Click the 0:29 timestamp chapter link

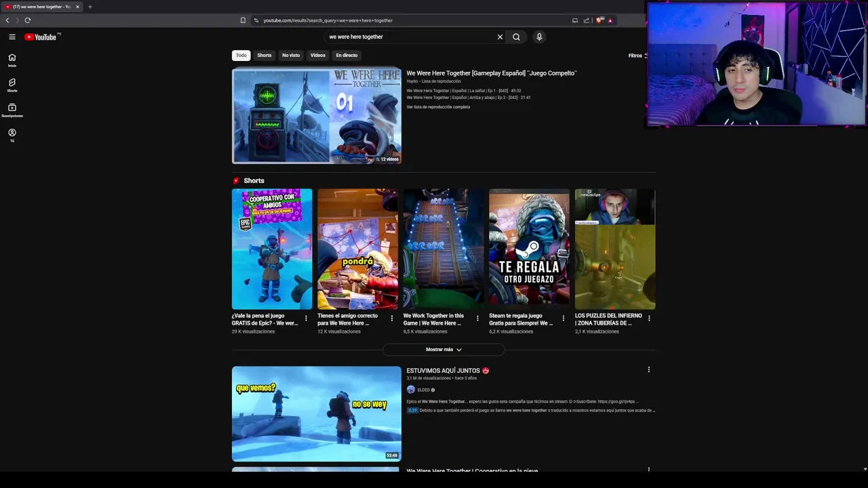click(412, 410)
